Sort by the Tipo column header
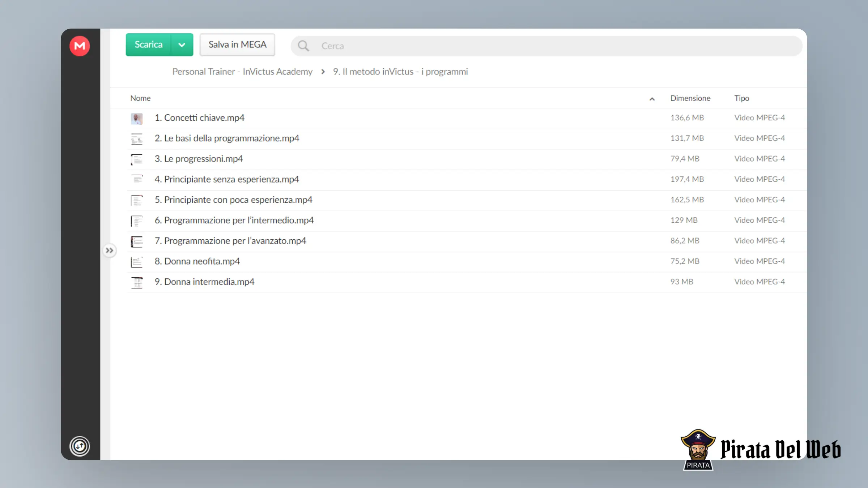868x488 pixels. coord(741,98)
